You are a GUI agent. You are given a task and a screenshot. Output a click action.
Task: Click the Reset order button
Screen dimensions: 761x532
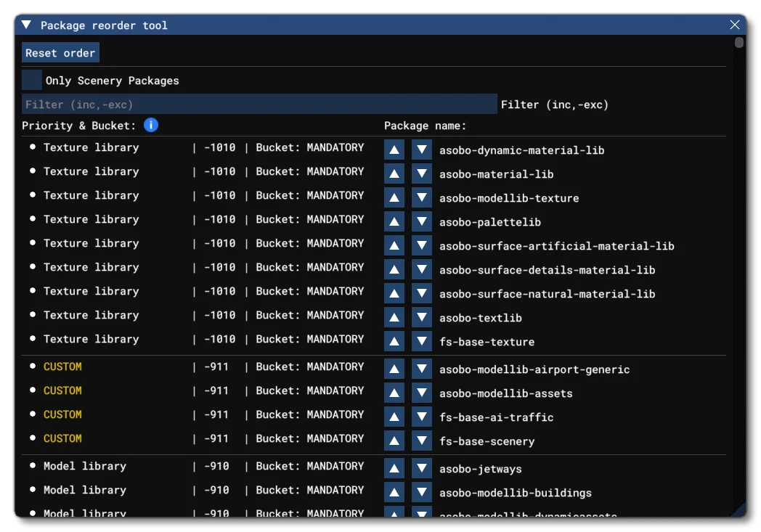(60, 53)
